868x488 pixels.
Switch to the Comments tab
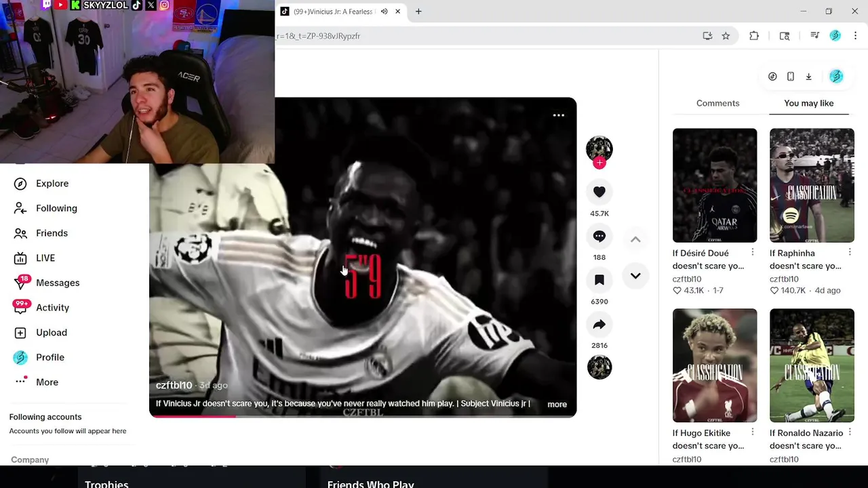[717, 103]
